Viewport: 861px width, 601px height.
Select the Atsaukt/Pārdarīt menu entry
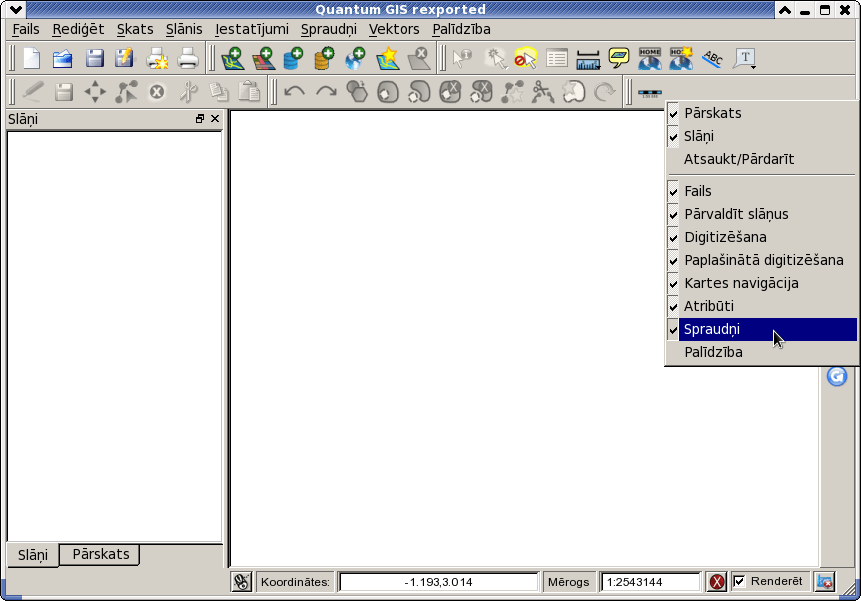[x=762, y=159]
